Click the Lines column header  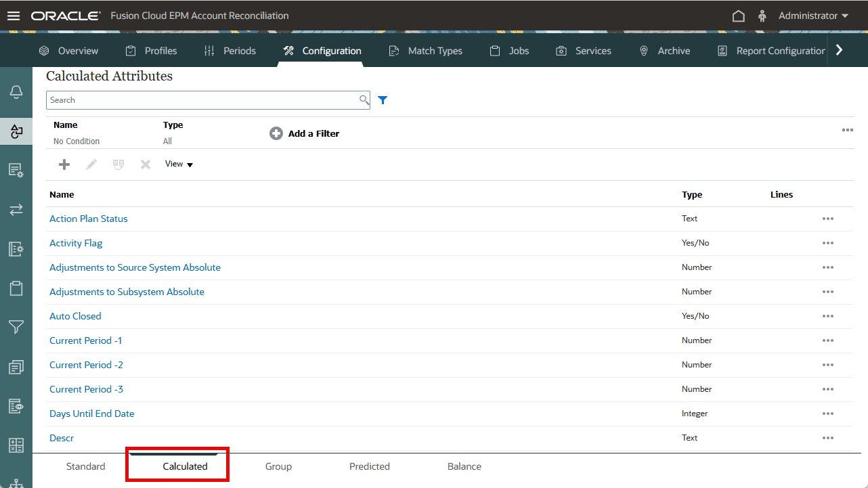pyautogui.click(x=781, y=194)
